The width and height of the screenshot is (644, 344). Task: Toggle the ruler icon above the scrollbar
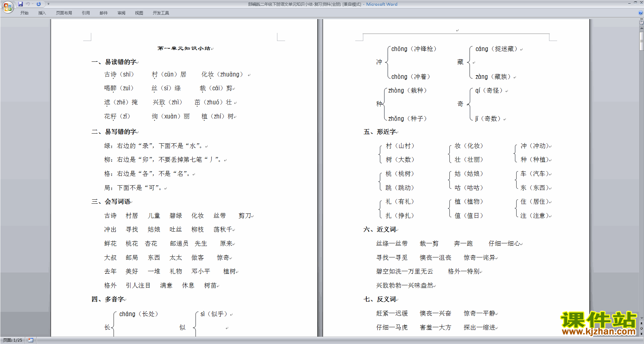pyautogui.click(x=641, y=22)
